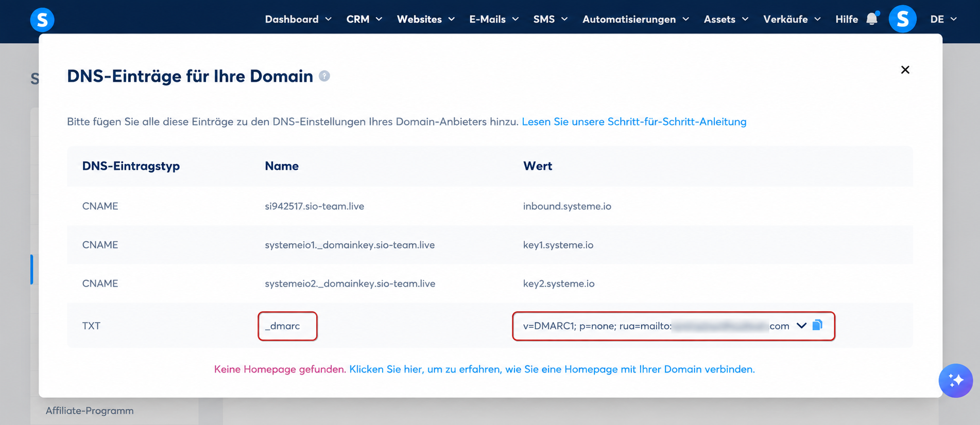
Task: Open the DE language dropdown
Action: (943, 19)
